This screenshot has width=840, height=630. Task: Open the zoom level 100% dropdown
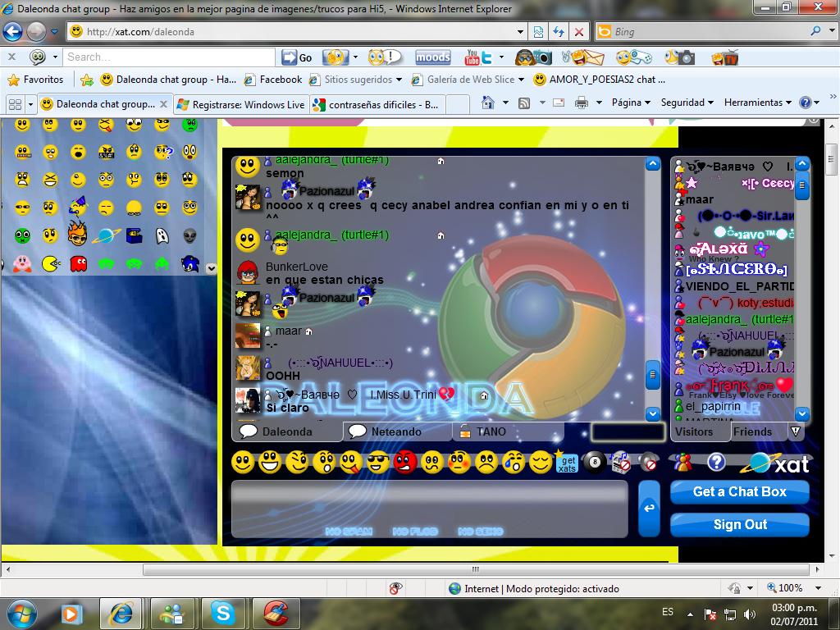pos(818,588)
